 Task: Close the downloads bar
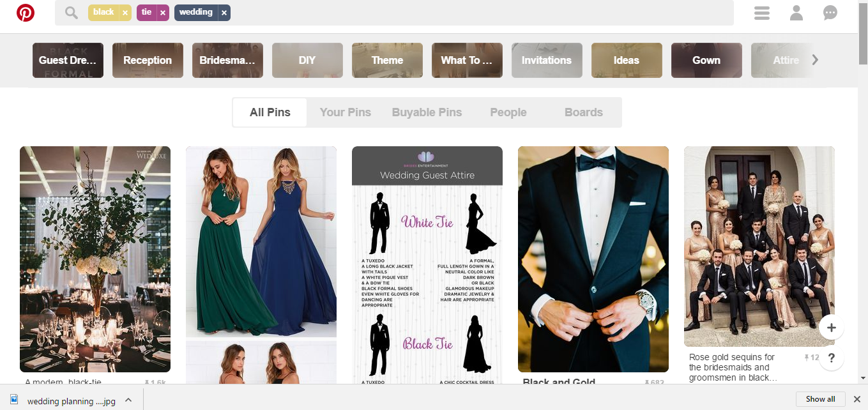[857, 399]
